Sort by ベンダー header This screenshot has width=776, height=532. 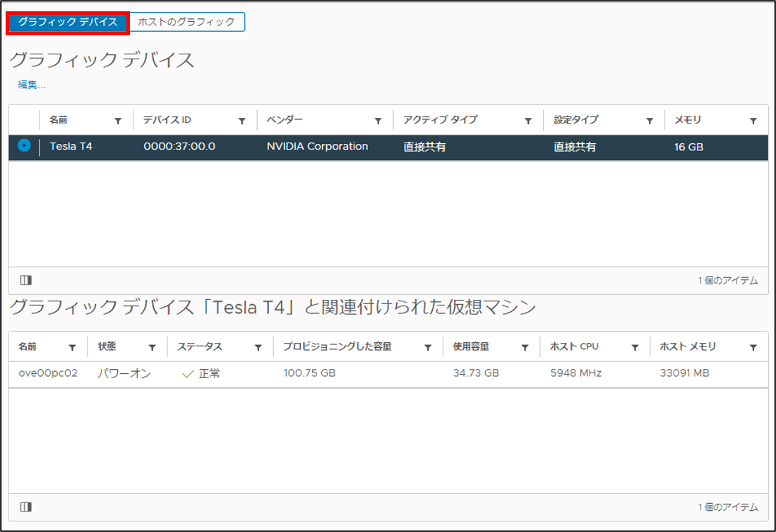285,120
